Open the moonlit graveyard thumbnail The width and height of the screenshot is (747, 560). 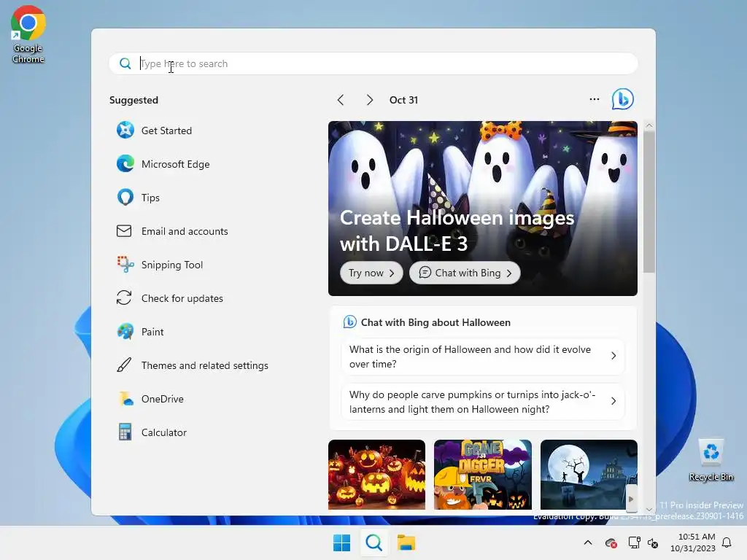589,474
